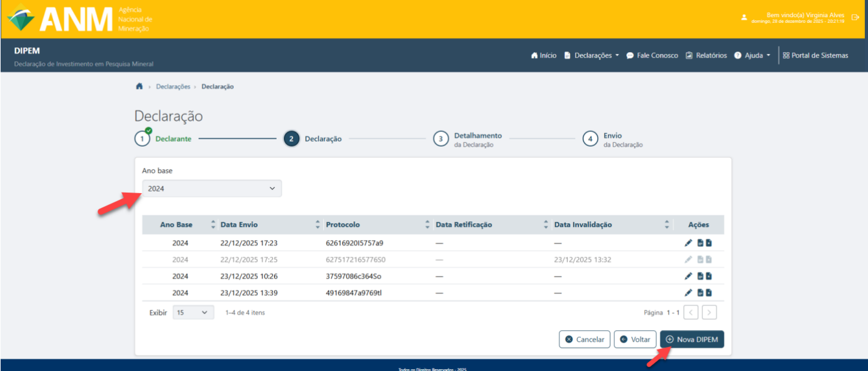Click the home icon in the breadcrumb
Image resolution: width=868 pixels, height=371 pixels.
click(x=139, y=86)
